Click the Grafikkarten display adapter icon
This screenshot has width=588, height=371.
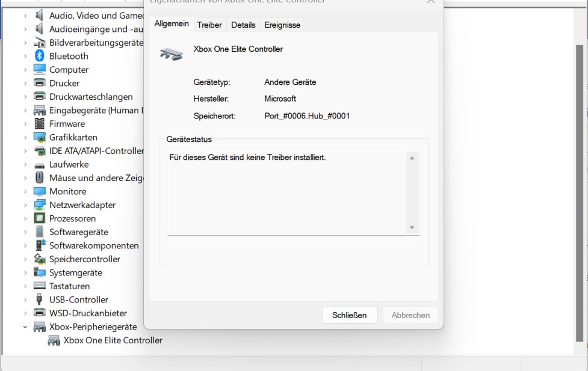[39, 137]
